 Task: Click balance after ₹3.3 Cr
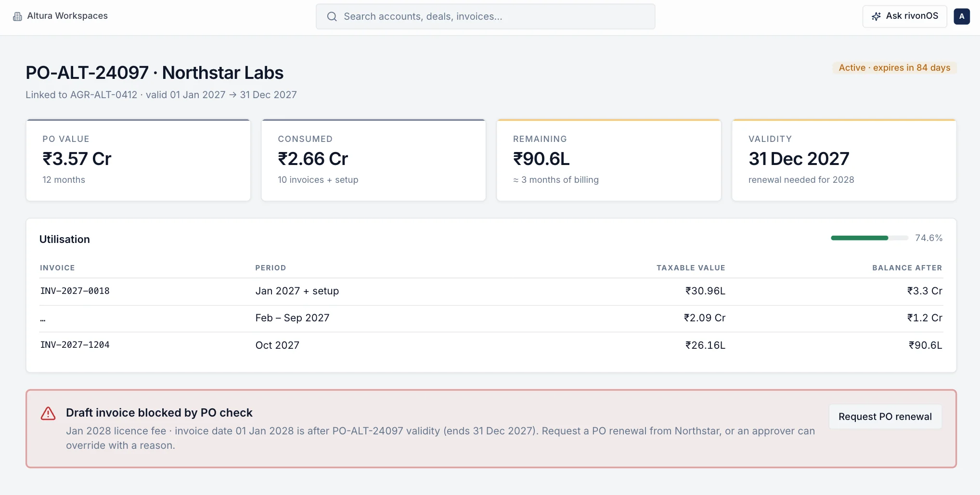tap(925, 291)
